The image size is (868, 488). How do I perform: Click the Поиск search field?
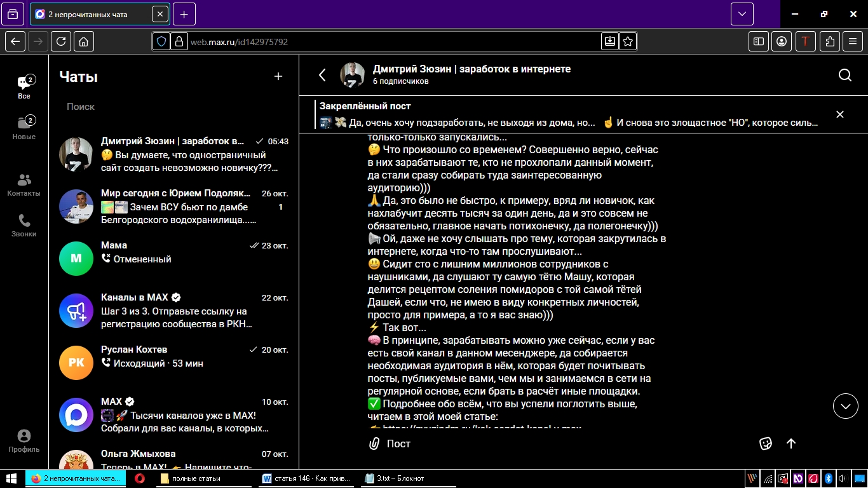(x=172, y=107)
